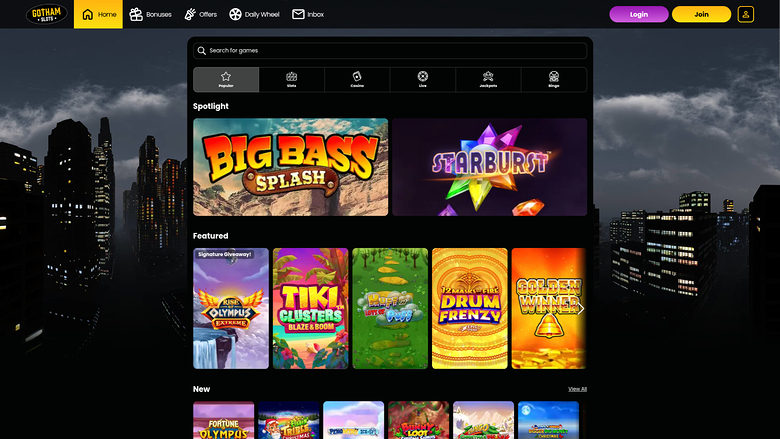Open Tiki Clusters Blaze & Boom game
The height and width of the screenshot is (439, 780).
tap(310, 308)
